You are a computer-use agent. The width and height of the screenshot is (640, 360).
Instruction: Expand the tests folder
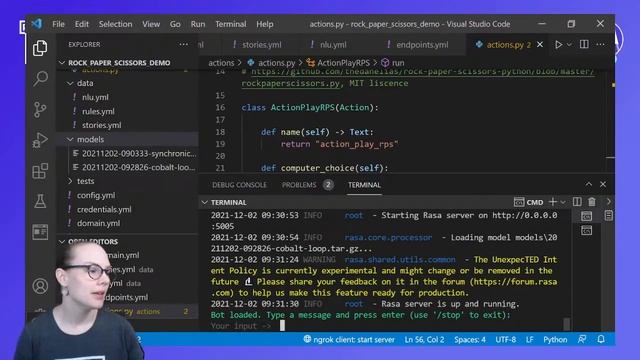pyautogui.click(x=70, y=181)
